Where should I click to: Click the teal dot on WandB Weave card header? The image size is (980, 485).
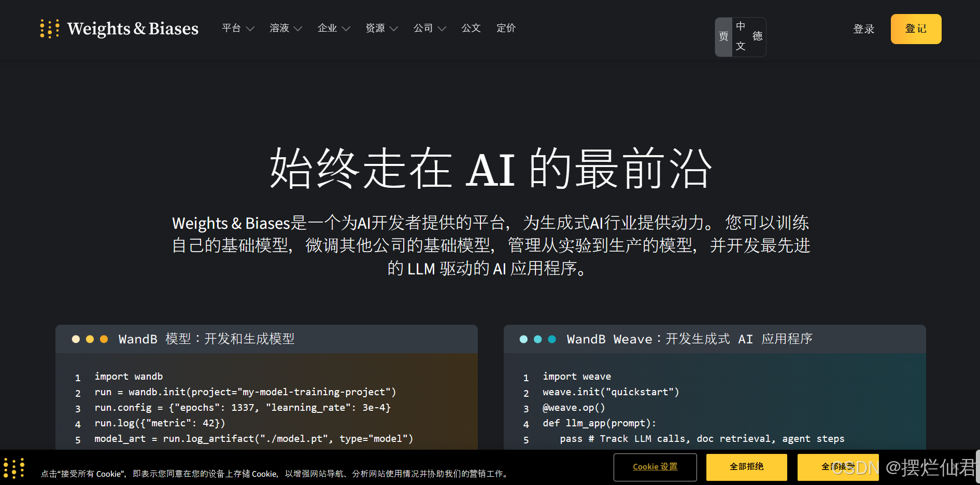pos(537,339)
